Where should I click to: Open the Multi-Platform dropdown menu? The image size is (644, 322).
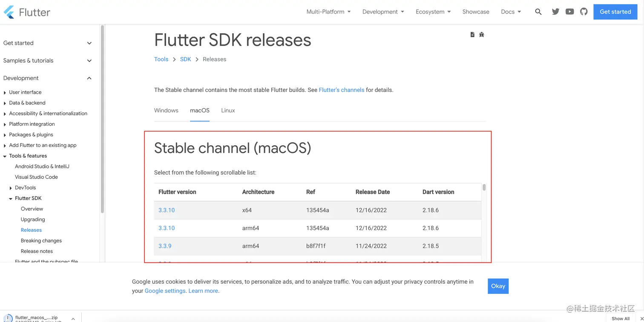coord(328,12)
